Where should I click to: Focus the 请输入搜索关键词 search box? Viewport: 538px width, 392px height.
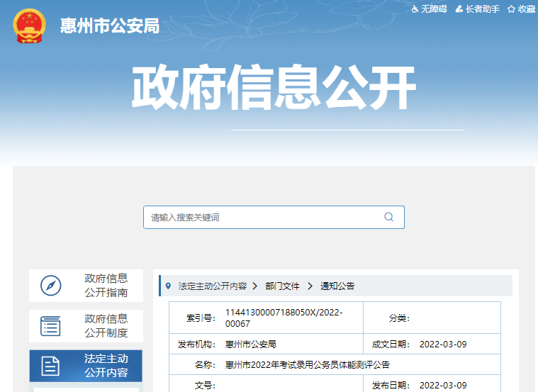pos(262,218)
